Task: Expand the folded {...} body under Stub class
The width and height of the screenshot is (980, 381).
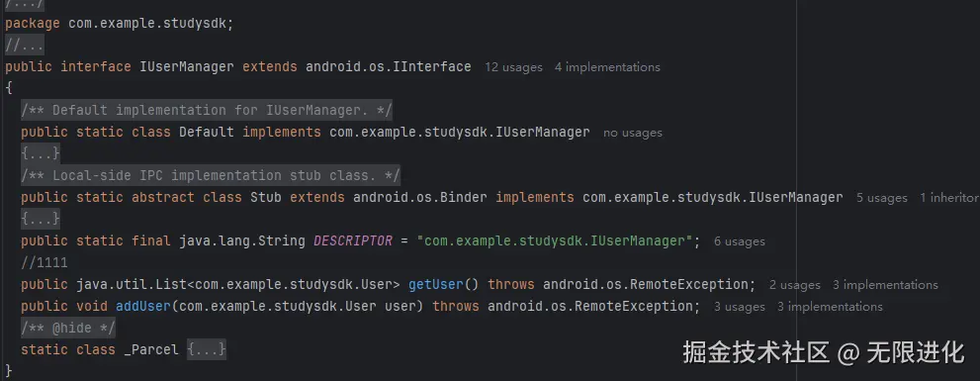Action: 41,219
